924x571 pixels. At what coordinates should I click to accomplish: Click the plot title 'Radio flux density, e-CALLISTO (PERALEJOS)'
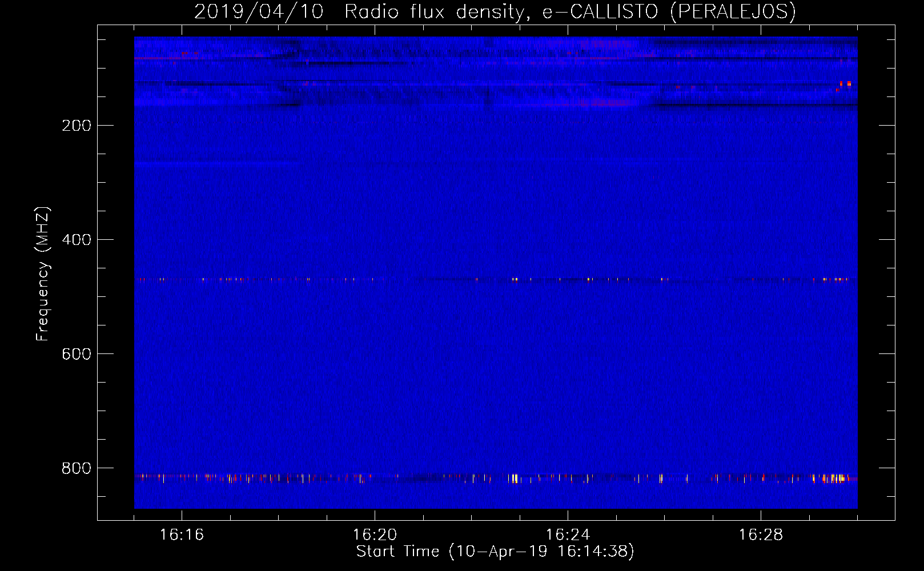(x=570, y=11)
